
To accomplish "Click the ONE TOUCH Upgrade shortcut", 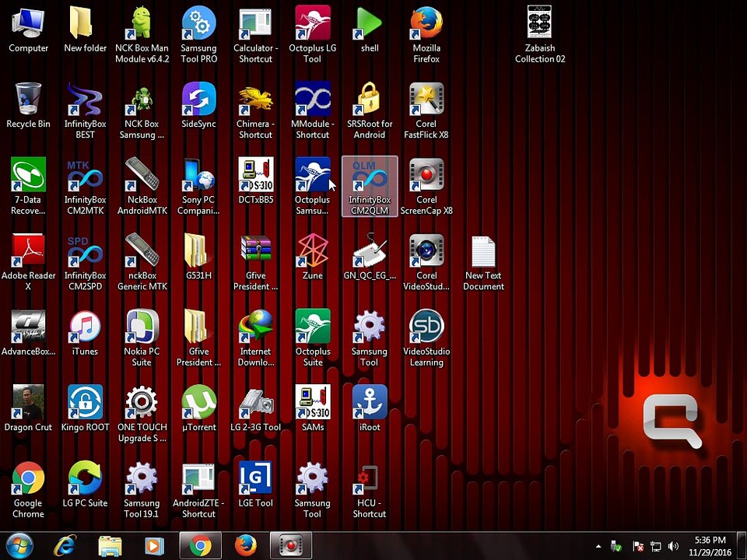I will point(142,413).
